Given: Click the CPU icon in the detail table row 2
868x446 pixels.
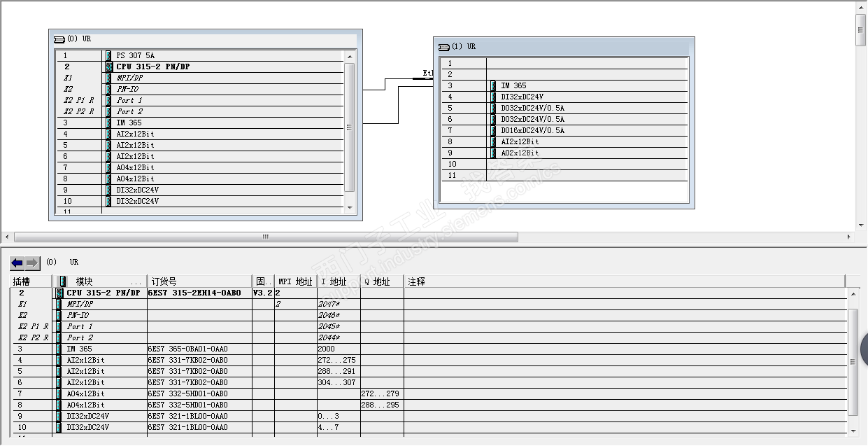Looking at the screenshot, I should pos(59,293).
